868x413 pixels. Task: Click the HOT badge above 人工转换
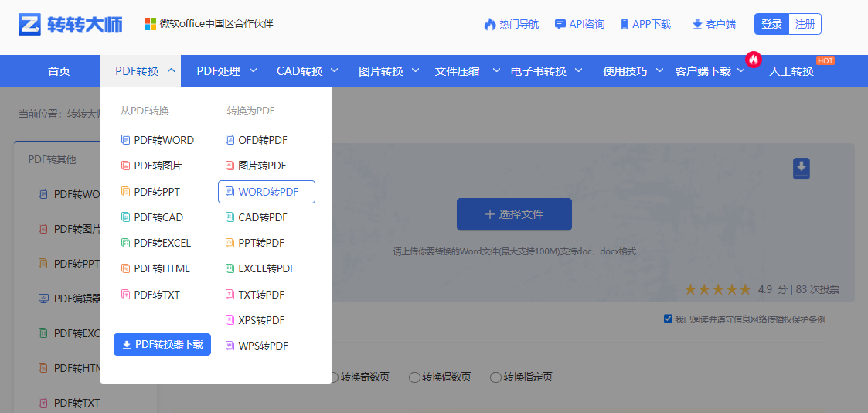coord(825,60)
